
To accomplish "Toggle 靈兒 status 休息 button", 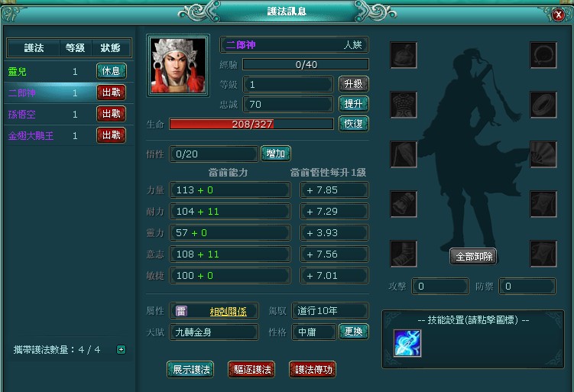I will (112, 71).
